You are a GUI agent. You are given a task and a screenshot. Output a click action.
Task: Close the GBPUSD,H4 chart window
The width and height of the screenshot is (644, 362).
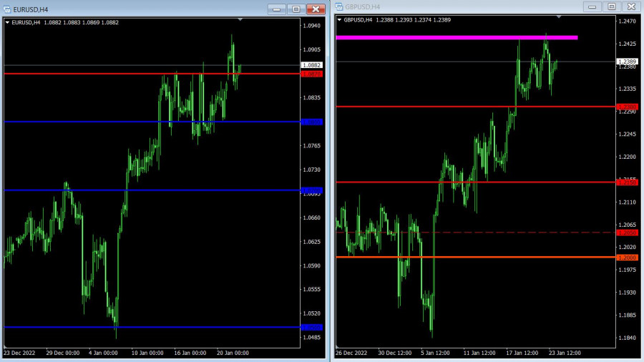(631, 6)
